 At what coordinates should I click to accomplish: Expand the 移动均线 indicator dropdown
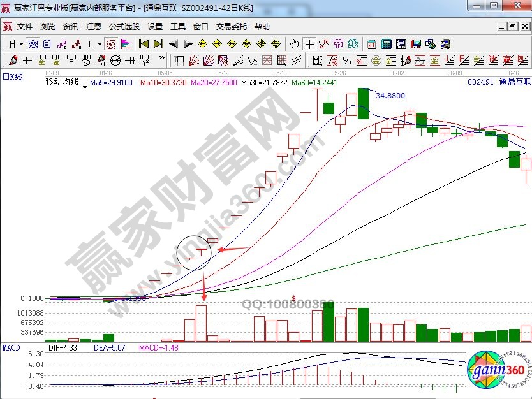pyautogui.click(x=85, y=84)
